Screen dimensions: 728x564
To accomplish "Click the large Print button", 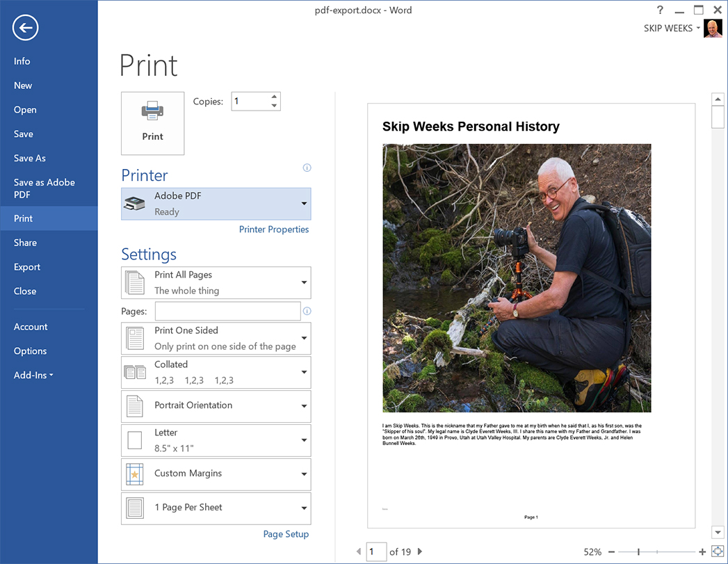I will pyautogui.click(x=153, y=124).
